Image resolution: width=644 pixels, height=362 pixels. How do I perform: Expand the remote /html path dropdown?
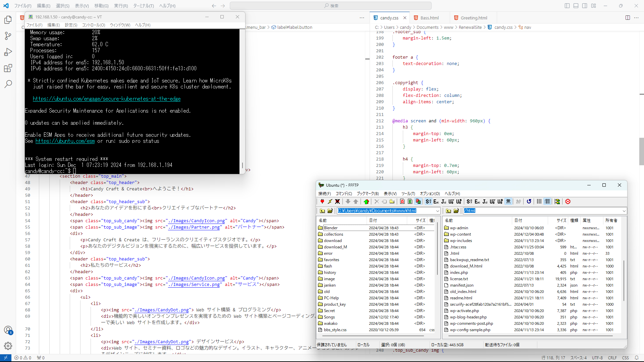[x=624, y=211]
